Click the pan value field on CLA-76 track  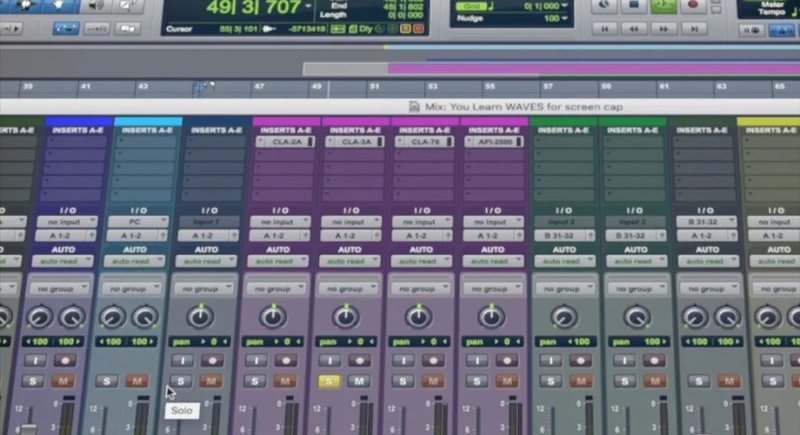[x=418, y=342]
